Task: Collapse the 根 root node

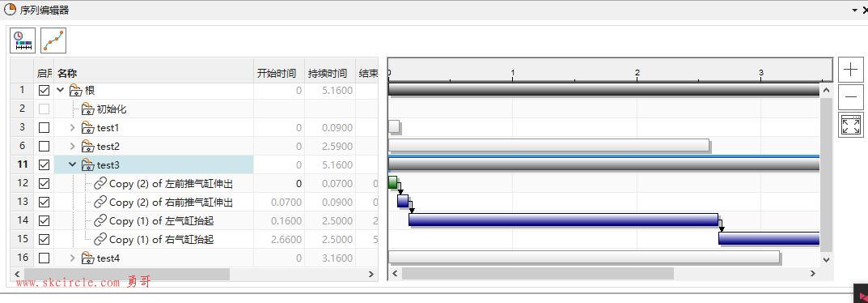Action: 61,90
